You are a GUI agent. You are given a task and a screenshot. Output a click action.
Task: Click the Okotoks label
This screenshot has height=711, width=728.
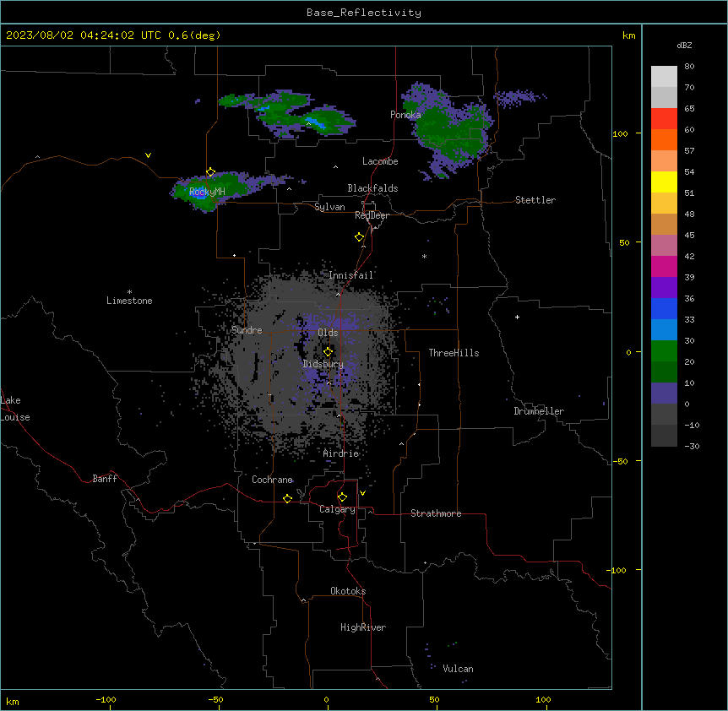[348, 591]
